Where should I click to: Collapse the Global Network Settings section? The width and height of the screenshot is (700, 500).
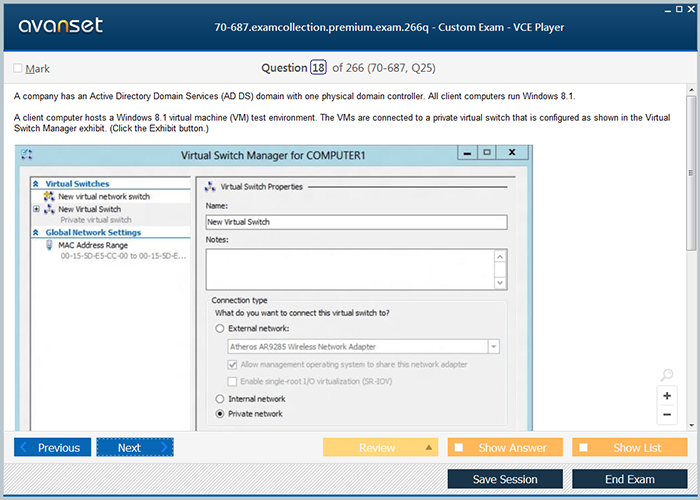point(36,232)
